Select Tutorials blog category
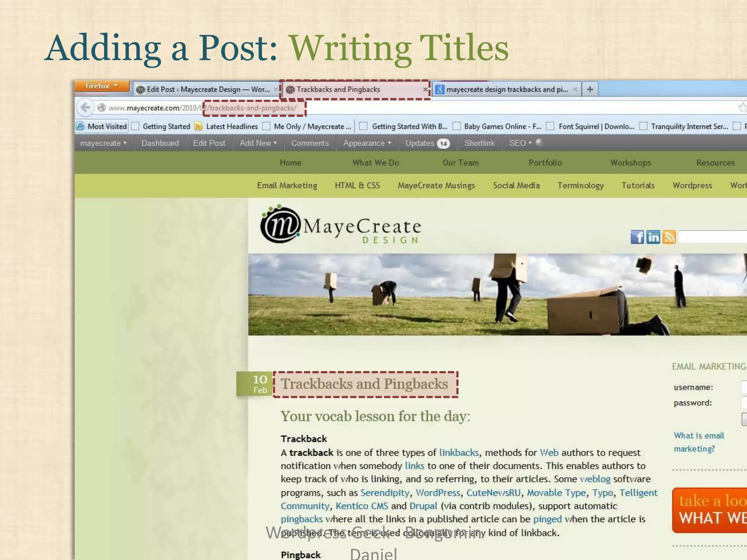The image size is (747, 560). point(638,186)
